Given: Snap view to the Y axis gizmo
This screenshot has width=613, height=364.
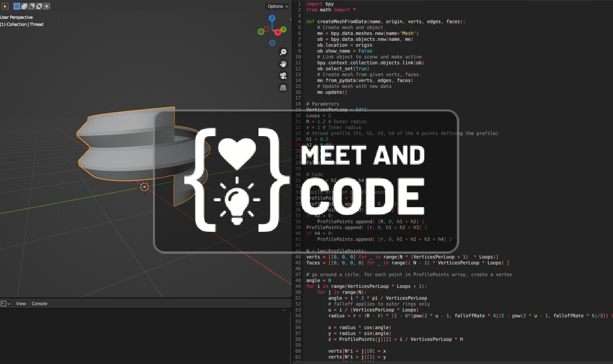Looking at the screenshot, I should [284, 29].
